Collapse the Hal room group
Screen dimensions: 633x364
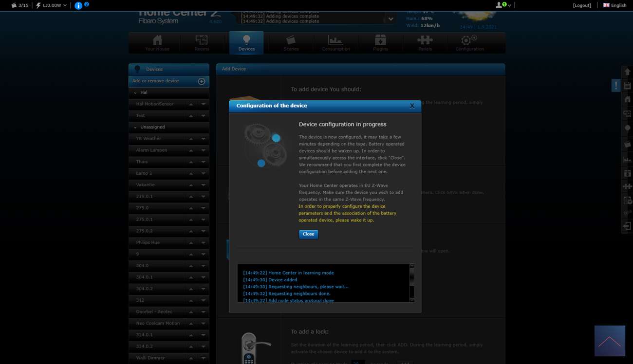[135, 92]
